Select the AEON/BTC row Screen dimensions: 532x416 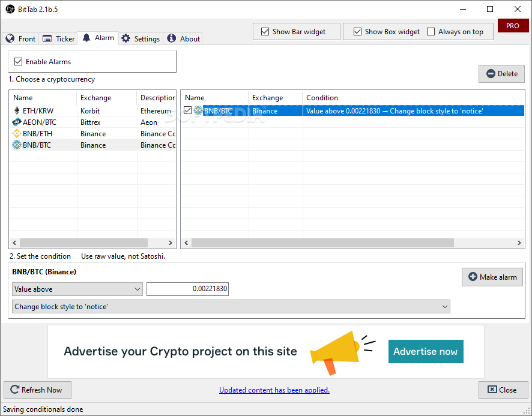(x=92, y=122)
